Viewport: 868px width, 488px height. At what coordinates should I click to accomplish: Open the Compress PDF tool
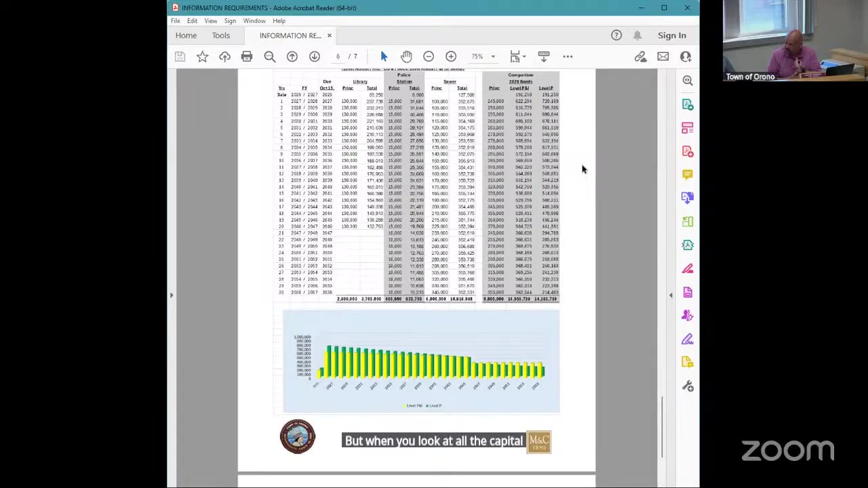coord(688,245)
